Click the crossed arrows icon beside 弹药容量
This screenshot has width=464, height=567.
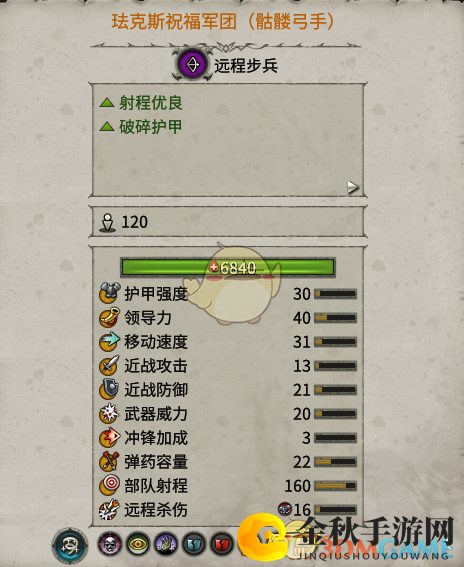[x=109, y=461]
